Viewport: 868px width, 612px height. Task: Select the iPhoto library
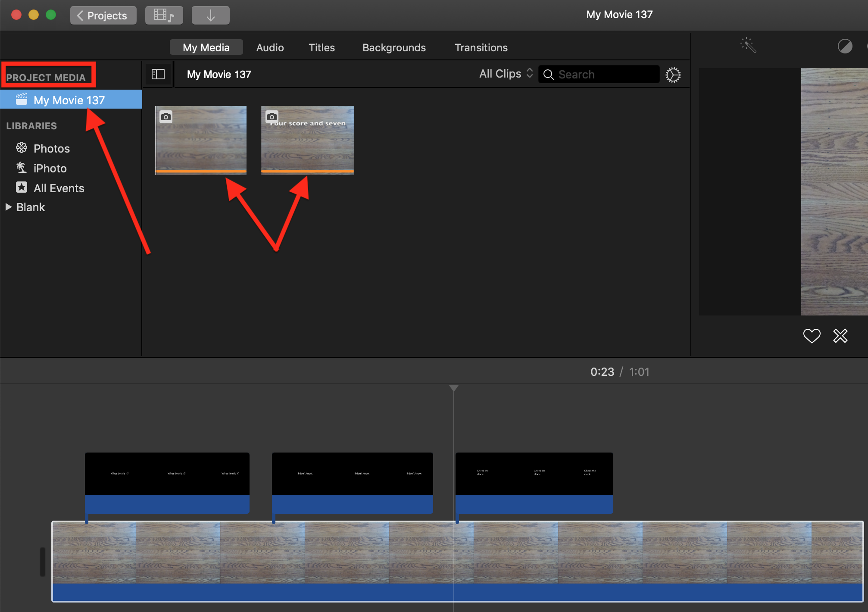[x=50, y=168]
